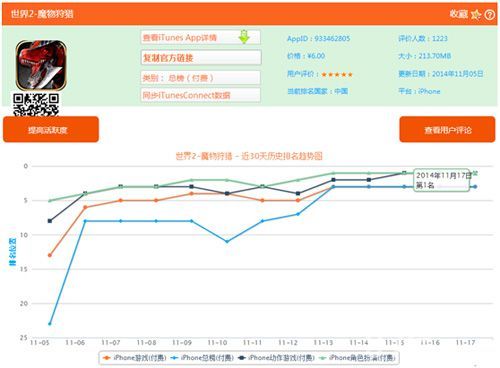500x368 pixels.
Task: Click the 收藏 label in header
Action: point(458,14)
